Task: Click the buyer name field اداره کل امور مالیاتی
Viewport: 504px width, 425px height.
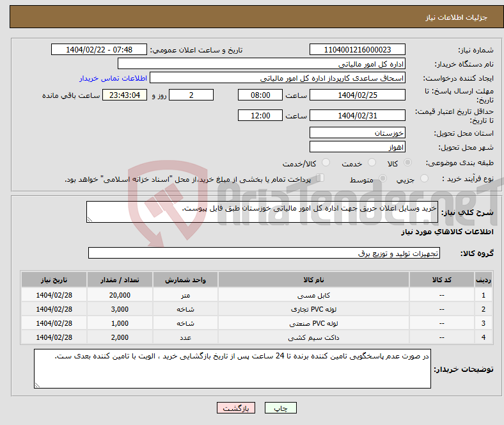Action: (262, 64)
